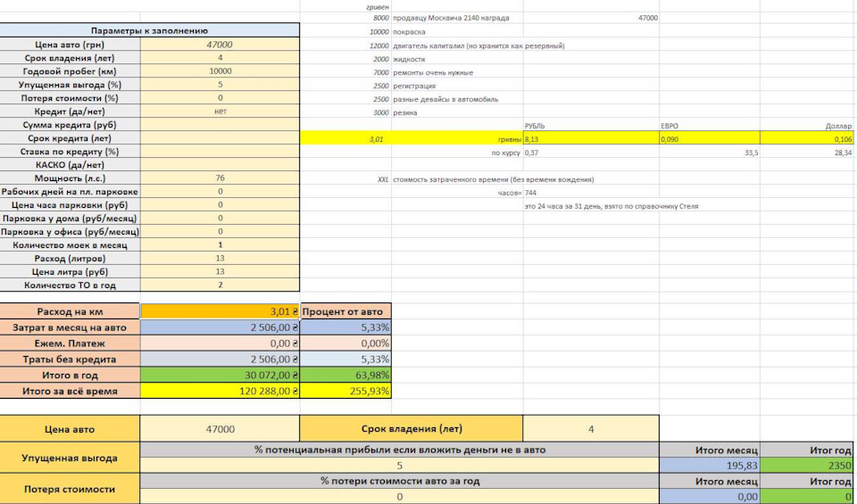
Task: Click the 'Итого в год' label cell
Action: point(70,376)
